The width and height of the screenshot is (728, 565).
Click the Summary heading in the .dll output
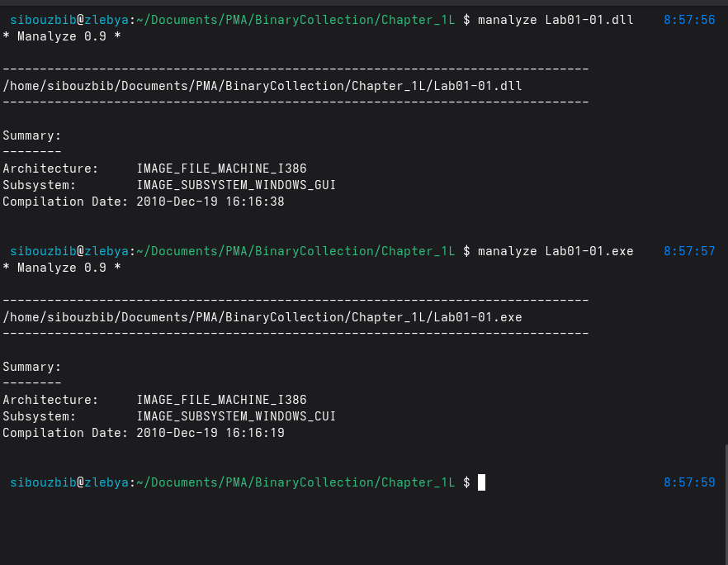pos(32,135)
